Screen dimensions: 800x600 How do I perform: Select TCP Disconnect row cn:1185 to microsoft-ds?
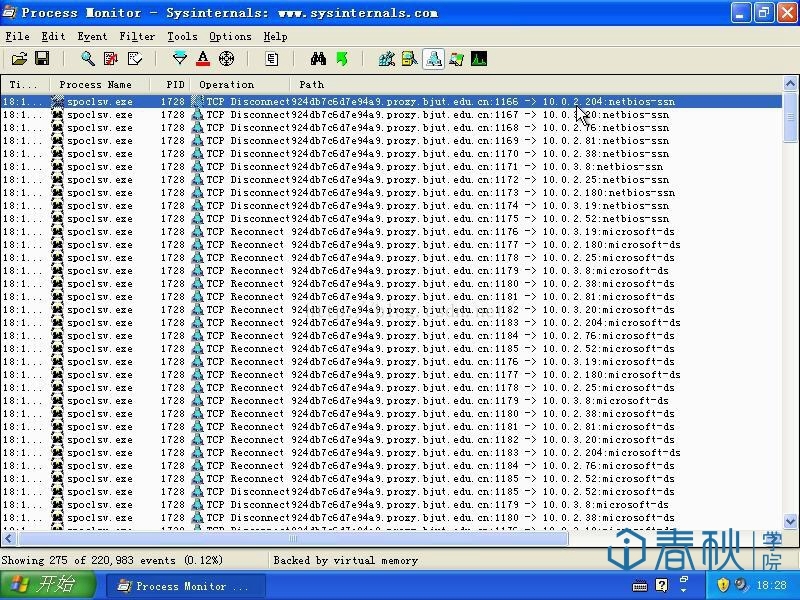coord(391,492)
